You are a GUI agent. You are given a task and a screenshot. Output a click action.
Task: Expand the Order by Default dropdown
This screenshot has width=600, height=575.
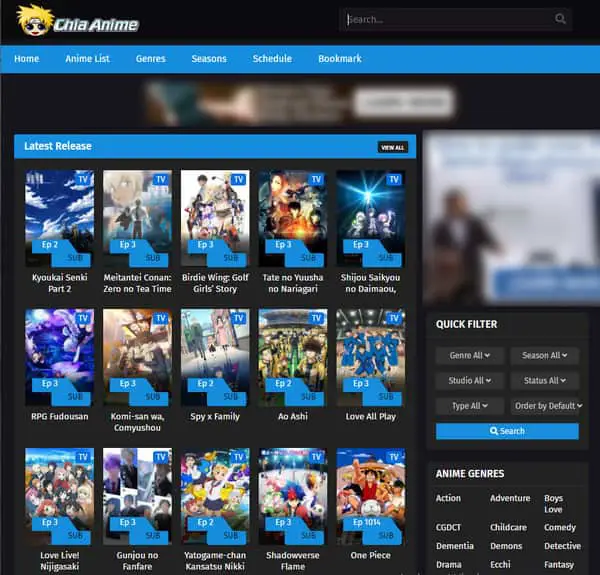[547, 406]
